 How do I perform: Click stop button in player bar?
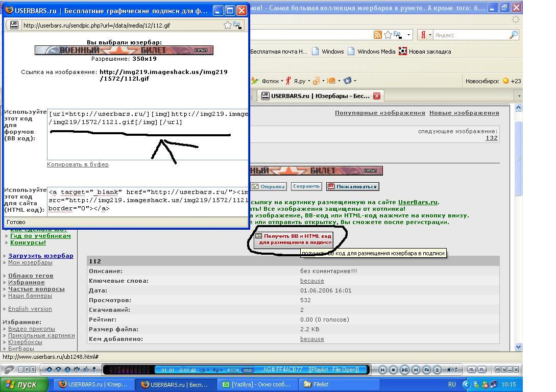pyautogui.click(x=393, y=370)
